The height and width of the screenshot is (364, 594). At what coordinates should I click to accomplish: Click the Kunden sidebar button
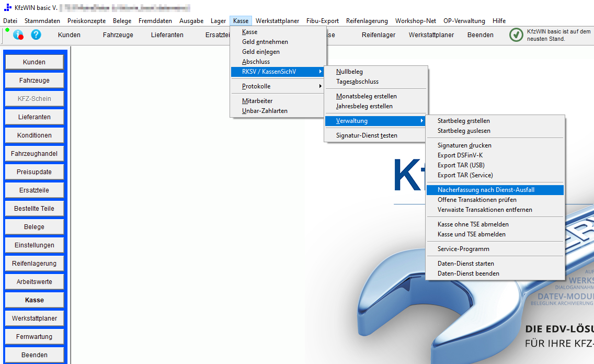(34, 62)
